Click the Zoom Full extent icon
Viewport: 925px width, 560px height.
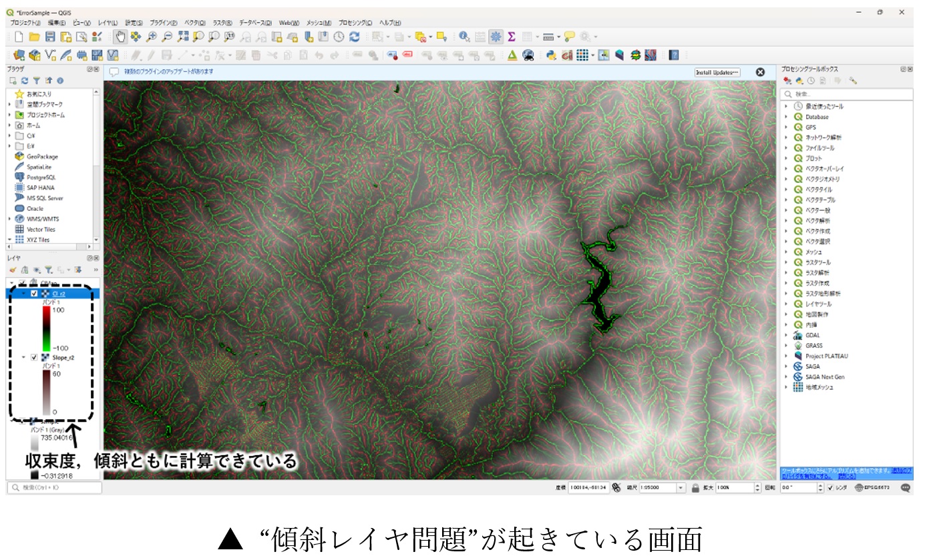pyautogui.click(x=184, y=37)
